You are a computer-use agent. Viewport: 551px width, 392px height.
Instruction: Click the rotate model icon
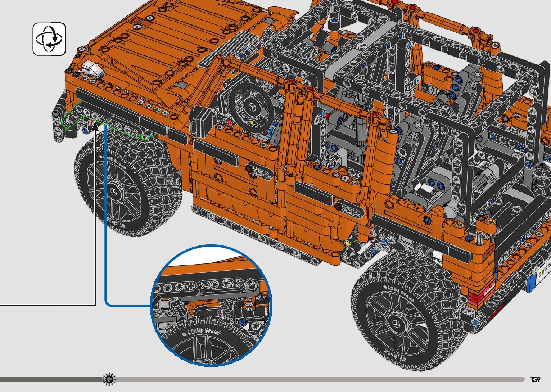(49, 39)
